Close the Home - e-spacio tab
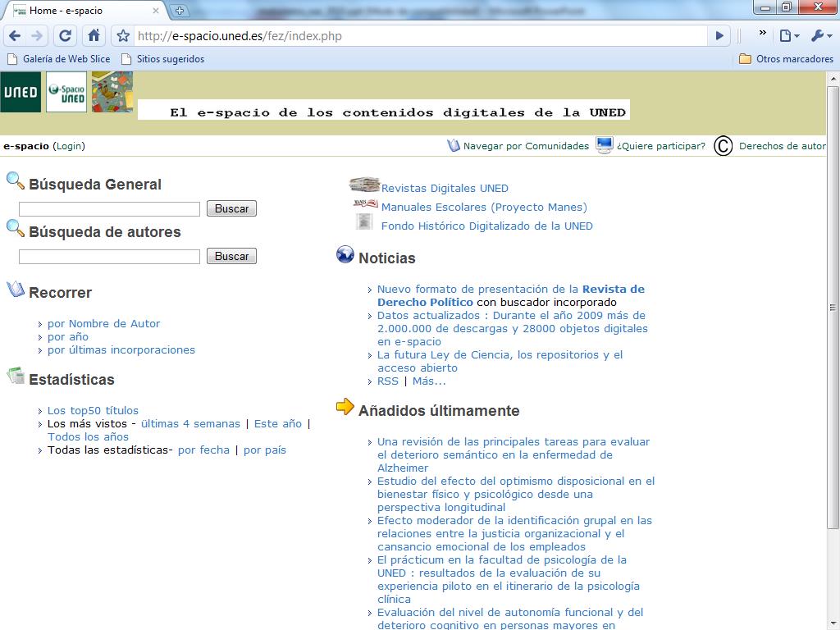 click(155, 10)
